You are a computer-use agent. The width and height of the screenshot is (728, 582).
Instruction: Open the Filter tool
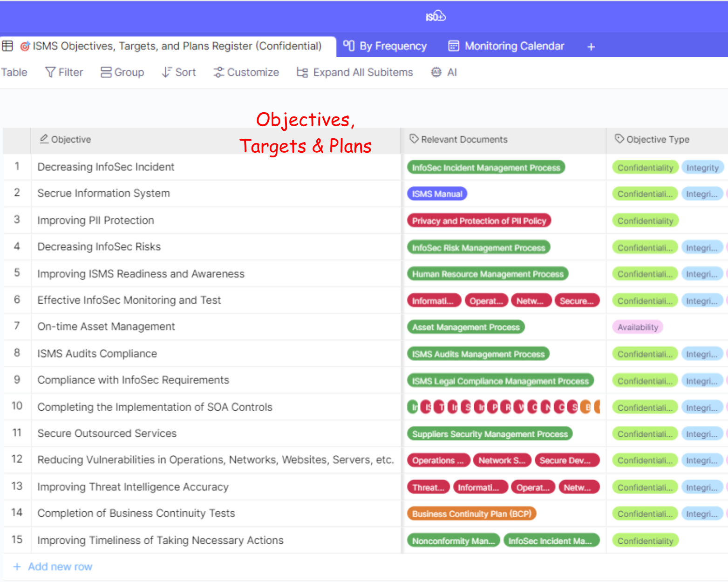(x=64, y=73)
